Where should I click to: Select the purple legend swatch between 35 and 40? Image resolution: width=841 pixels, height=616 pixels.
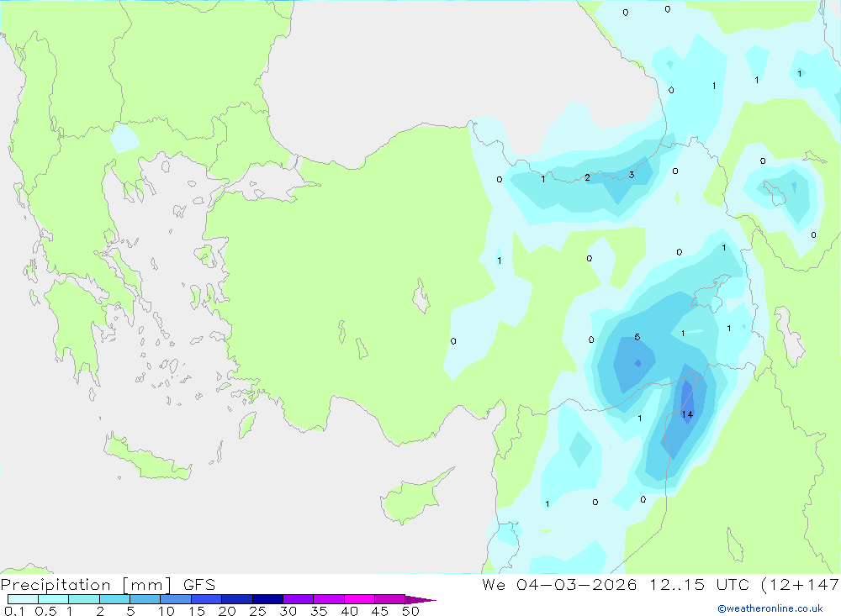329,599
